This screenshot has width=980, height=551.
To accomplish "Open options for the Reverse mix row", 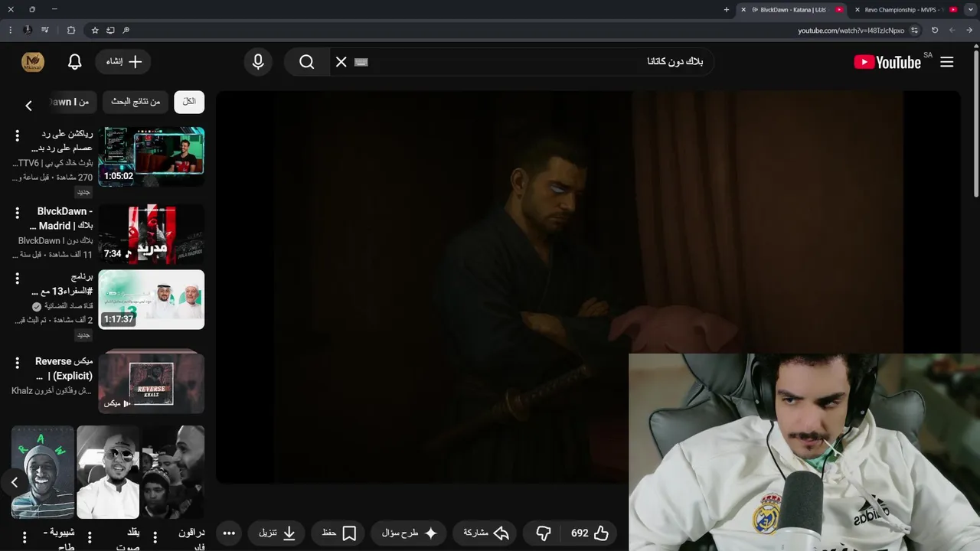I will coord(17,362).
